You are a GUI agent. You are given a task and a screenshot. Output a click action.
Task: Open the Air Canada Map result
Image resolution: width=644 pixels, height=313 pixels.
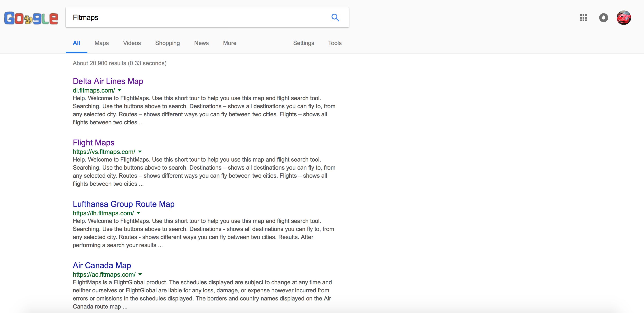tap(102, 265)
